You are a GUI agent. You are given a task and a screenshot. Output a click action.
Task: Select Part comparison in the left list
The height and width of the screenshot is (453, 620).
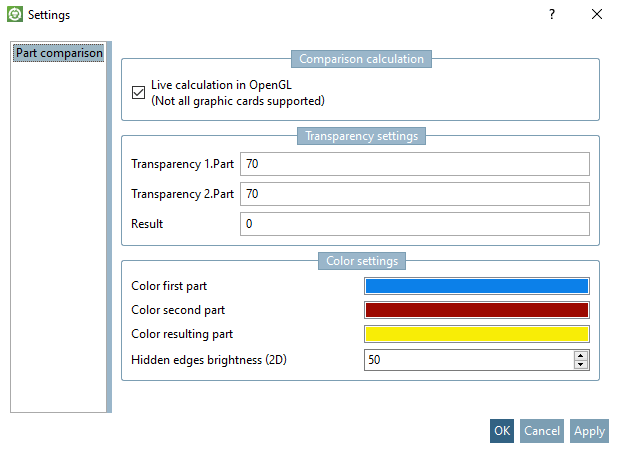point(59,53)
